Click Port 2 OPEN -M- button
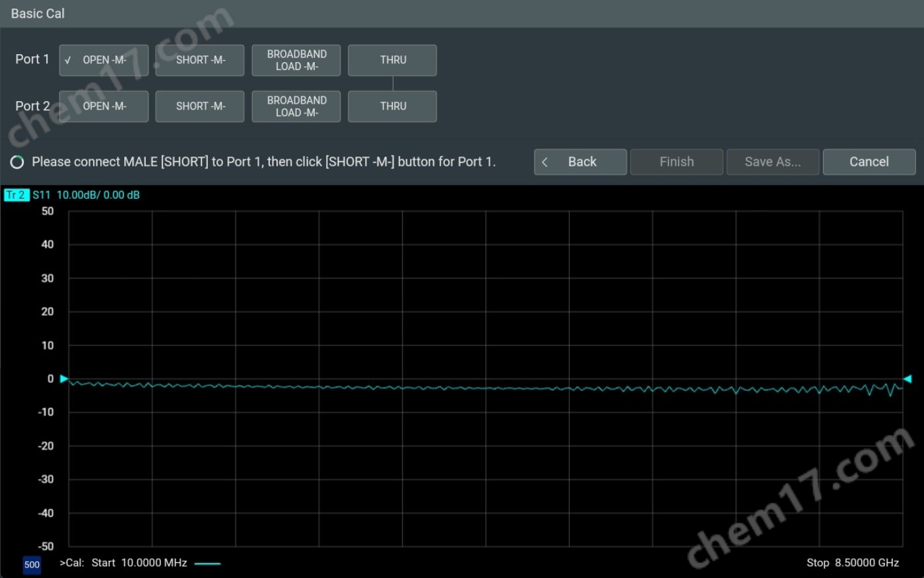The image size is (924, 578). tap(104, 106)
